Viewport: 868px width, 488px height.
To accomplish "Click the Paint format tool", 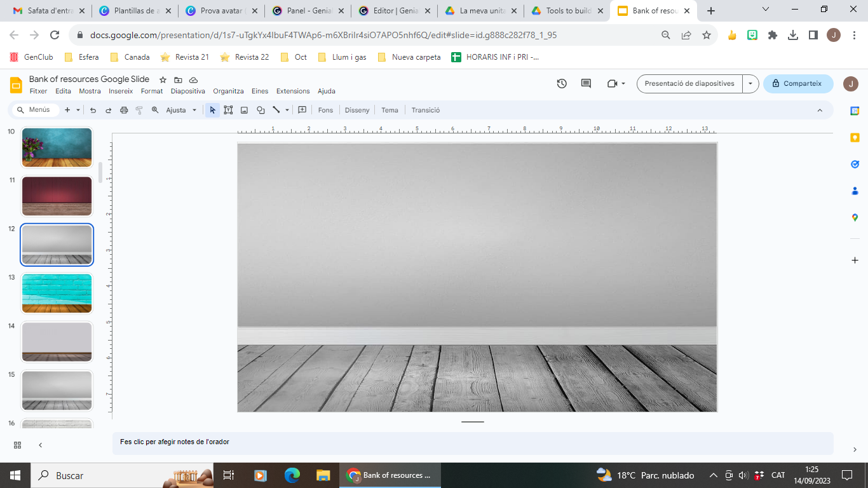I will pyautogui.click(x=139, y=110).
